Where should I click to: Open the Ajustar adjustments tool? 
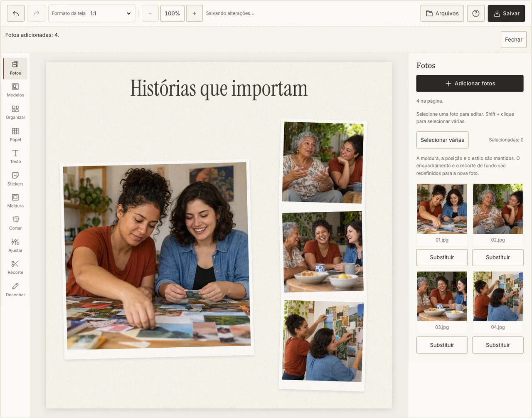click(15, 245)
